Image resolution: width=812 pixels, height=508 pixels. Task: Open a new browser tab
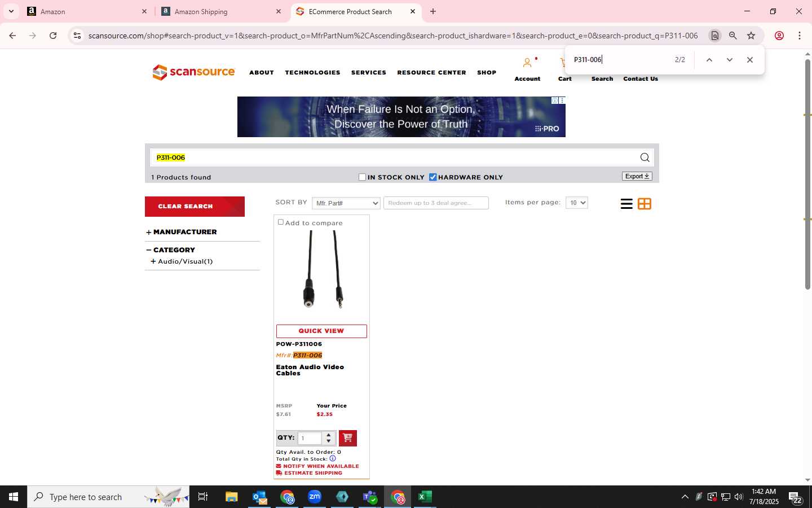(433, 11)
